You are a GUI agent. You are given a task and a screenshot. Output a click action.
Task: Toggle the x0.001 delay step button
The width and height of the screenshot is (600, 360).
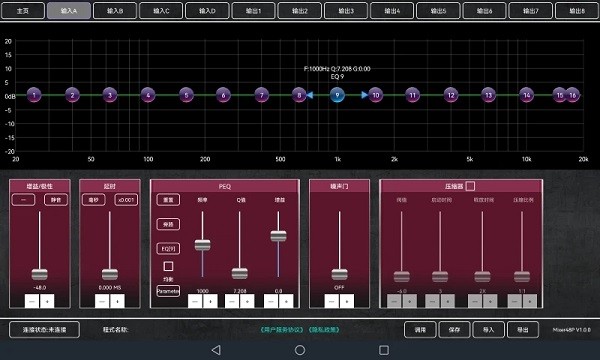[126, 200]
